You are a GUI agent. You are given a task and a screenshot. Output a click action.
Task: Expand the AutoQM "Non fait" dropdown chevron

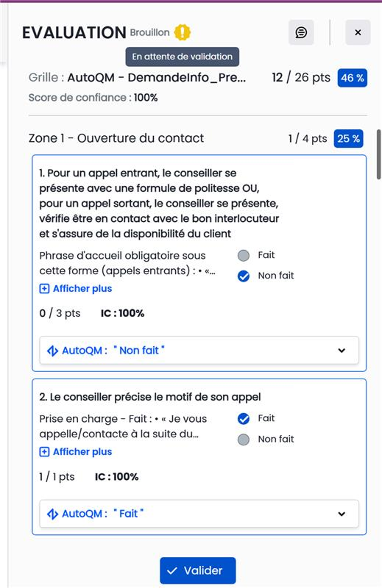click(x=342, y=351)
